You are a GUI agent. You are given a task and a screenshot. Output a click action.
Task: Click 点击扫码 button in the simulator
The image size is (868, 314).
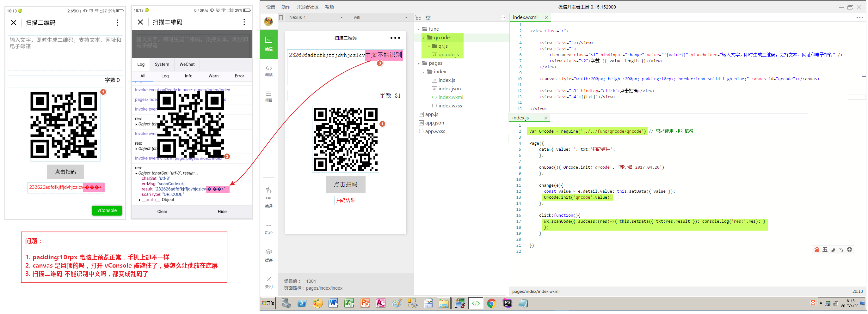point(345,185)
